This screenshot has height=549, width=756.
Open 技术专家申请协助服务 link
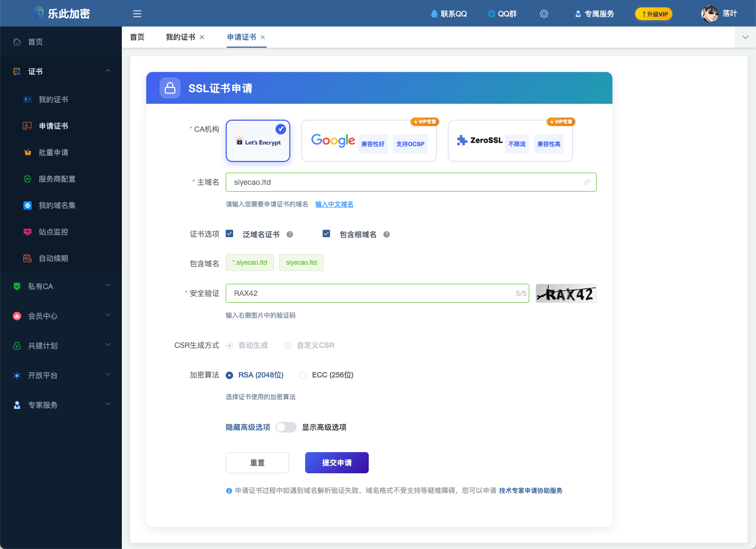531,491
